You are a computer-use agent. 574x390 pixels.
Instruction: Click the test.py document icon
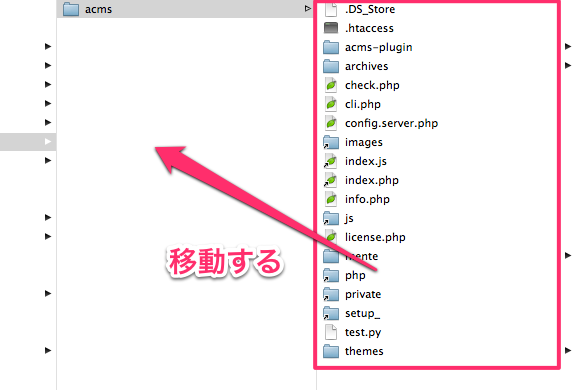point(331,332)
